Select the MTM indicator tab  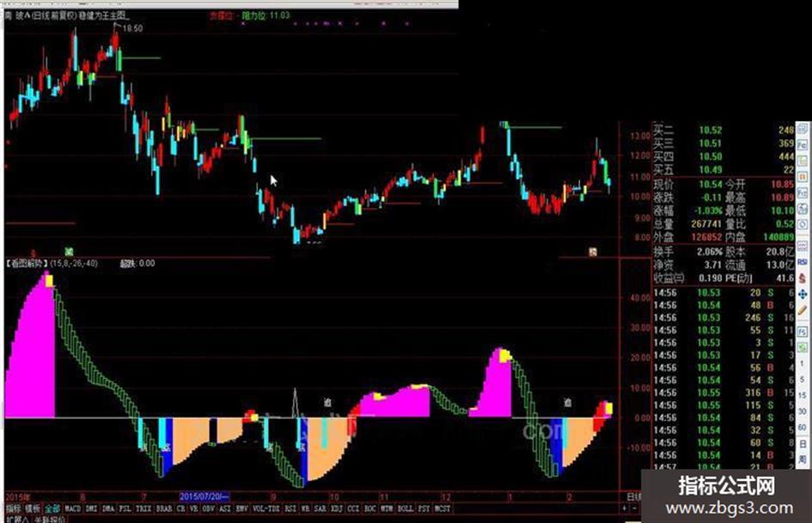387,509
